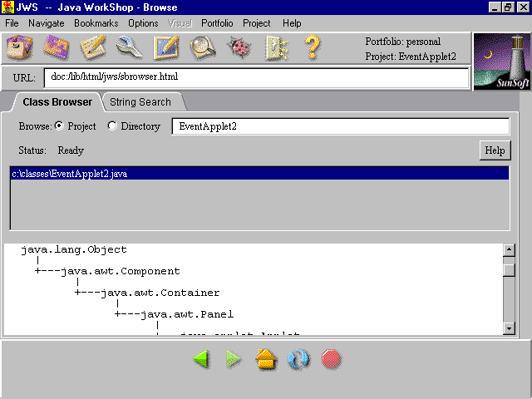532x399 pixels.
Task: Click the JWS application icon in title bar
Action: point(7,7)
